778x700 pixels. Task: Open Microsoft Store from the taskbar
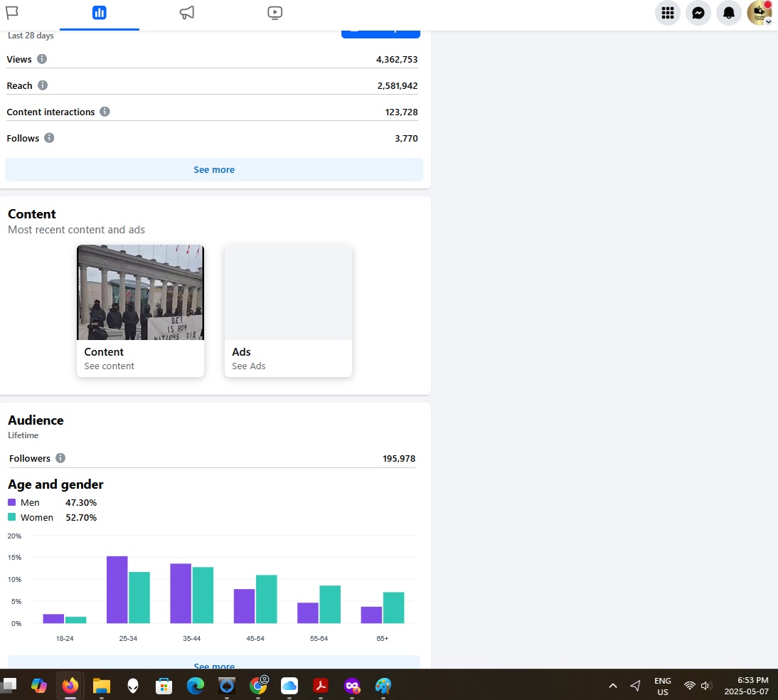164,686
